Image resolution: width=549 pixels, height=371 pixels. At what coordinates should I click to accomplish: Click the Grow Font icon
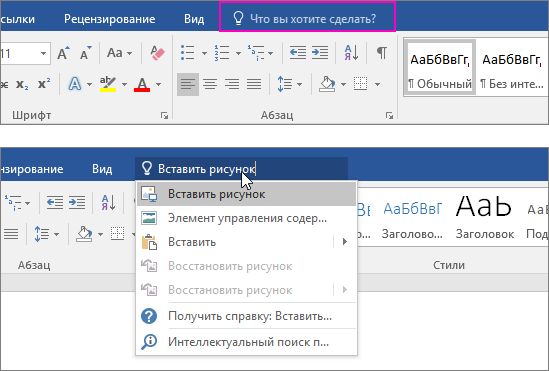pyautogui.click(x=63, y=53)
